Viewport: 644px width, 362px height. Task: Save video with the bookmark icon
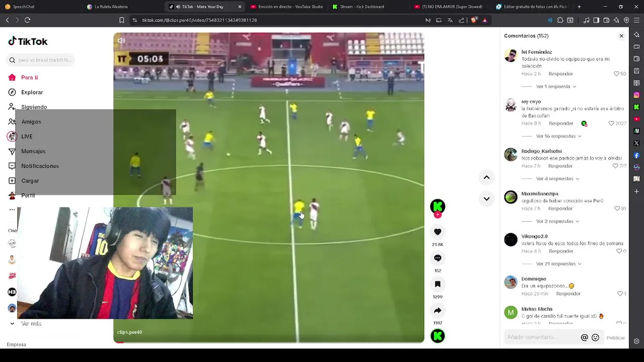click(438, 284)
